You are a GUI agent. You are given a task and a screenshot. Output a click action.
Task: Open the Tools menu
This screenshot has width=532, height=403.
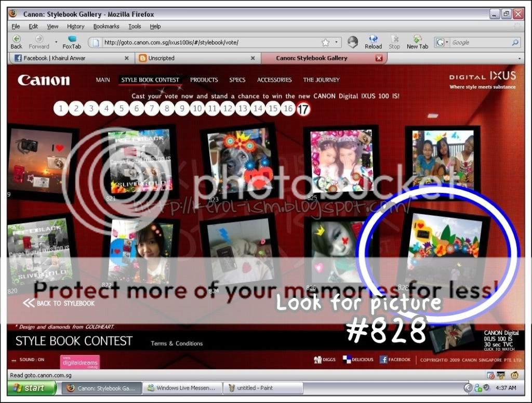135,27
